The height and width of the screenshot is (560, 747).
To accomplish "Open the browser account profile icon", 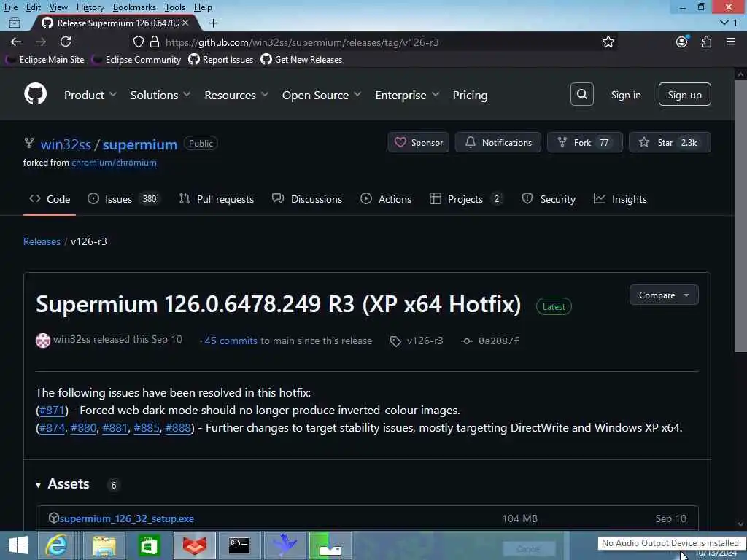I will [682, 42].
